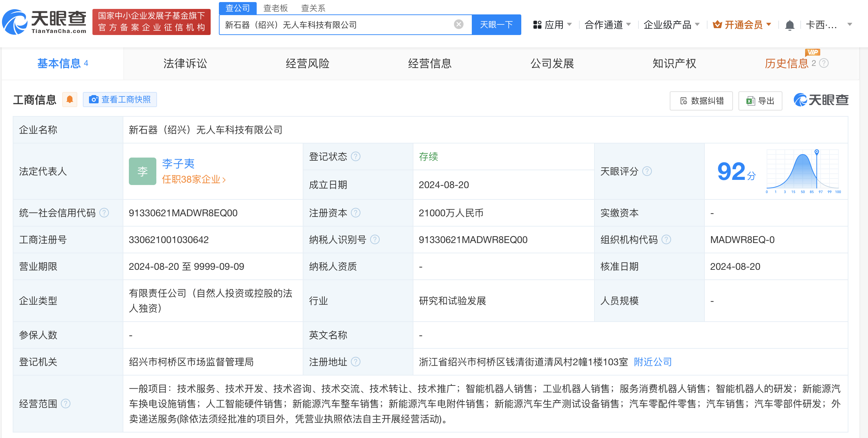Switch to the 查老板 search tab
This screenshot has width=868, height=438.
pyautogui.click(x=276, y=8)
